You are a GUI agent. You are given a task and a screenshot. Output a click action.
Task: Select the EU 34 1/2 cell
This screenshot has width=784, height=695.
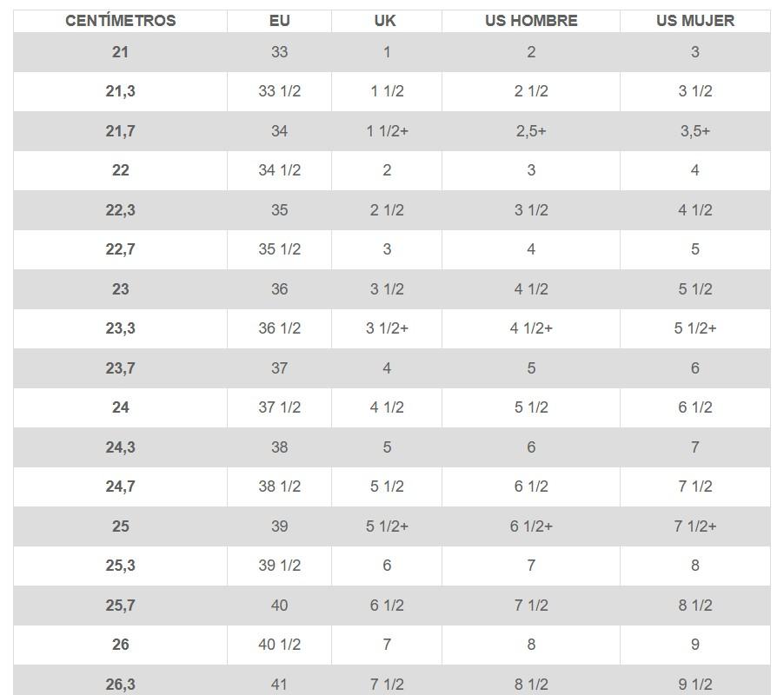click(x=279, y=170)
